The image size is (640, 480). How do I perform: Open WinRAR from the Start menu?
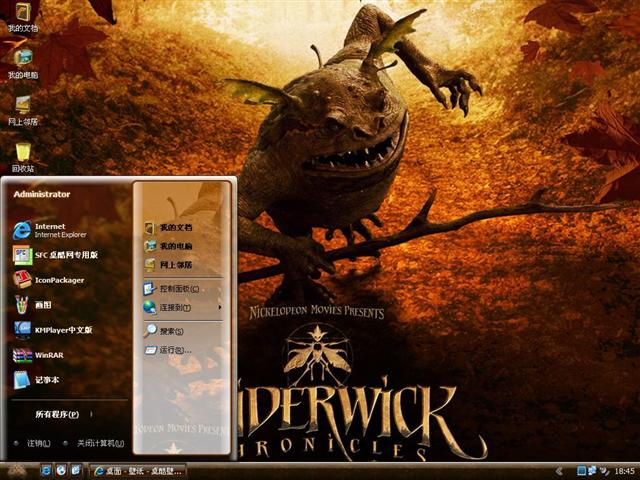coord(38,355)
